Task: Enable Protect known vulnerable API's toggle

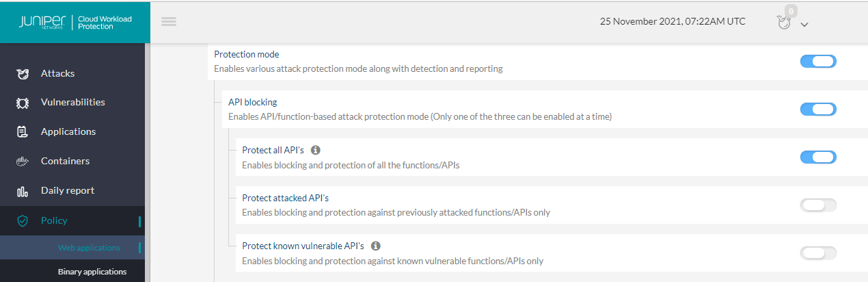Action: [x=818, y=253]
